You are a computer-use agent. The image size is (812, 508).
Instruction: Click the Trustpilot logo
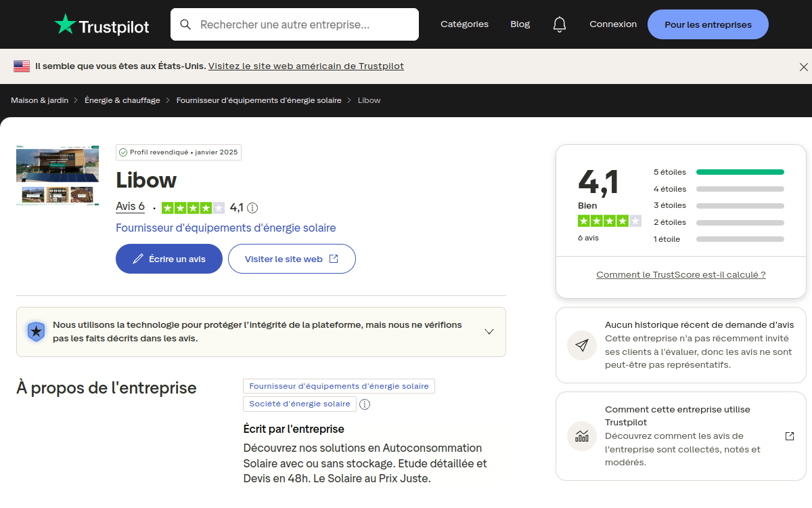pyautogui.click(x=101, y=24)
